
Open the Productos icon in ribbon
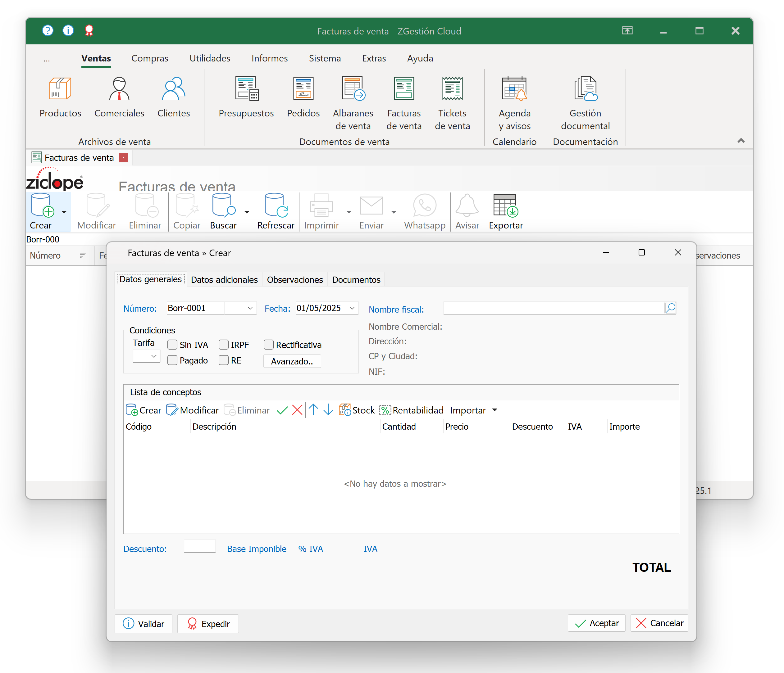60,97
